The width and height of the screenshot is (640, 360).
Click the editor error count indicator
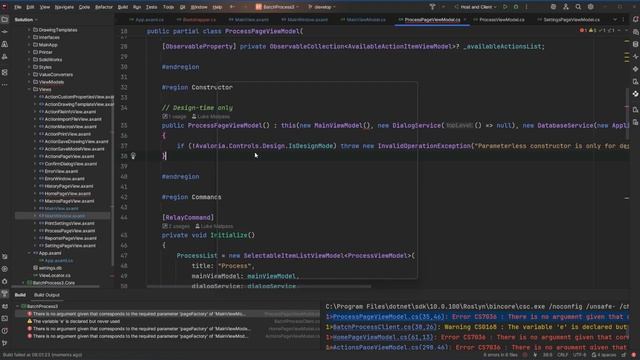[x=583, y=31]
